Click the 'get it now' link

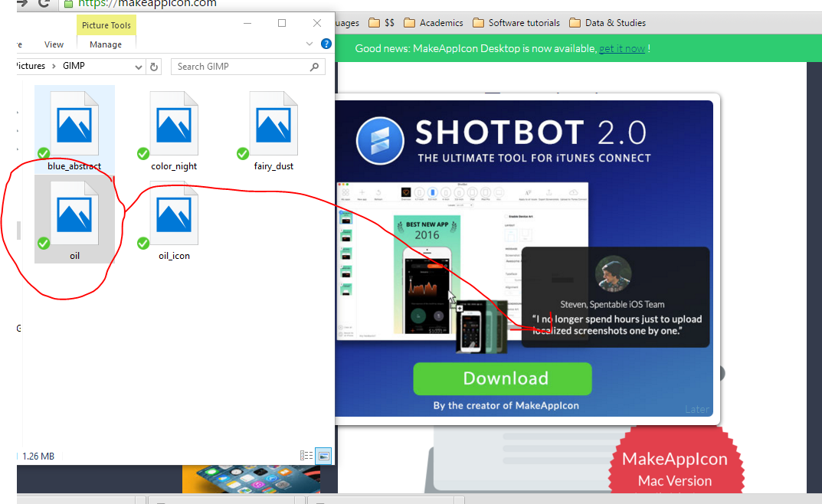point(622,49)
